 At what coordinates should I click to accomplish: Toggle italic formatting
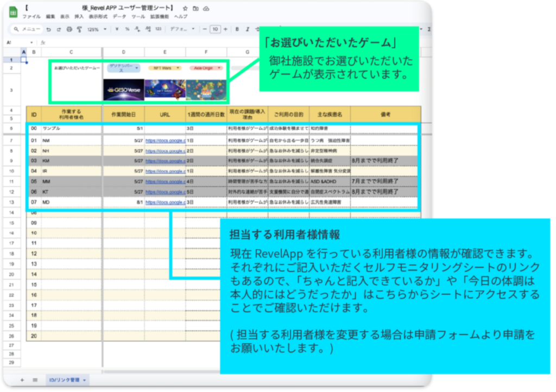click(x=247, y=29)
